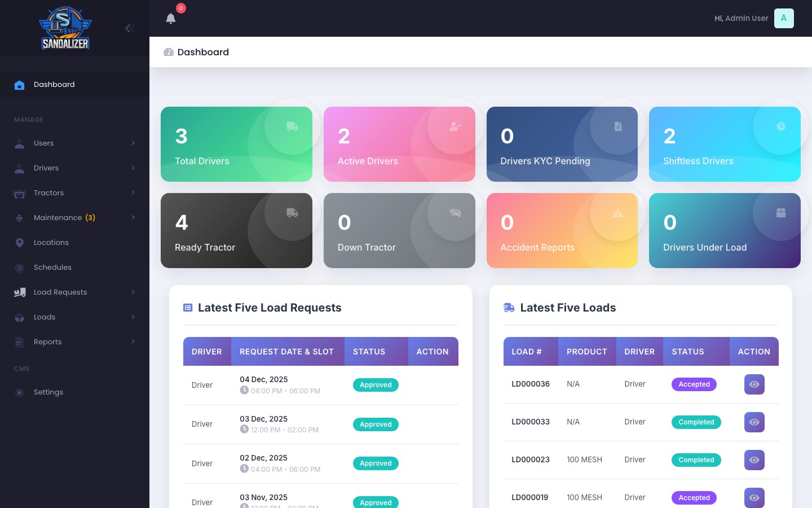Click Approved badge for 04 Dec, 2025 request
The image size is (812, 508).
(x=376, y=385)
